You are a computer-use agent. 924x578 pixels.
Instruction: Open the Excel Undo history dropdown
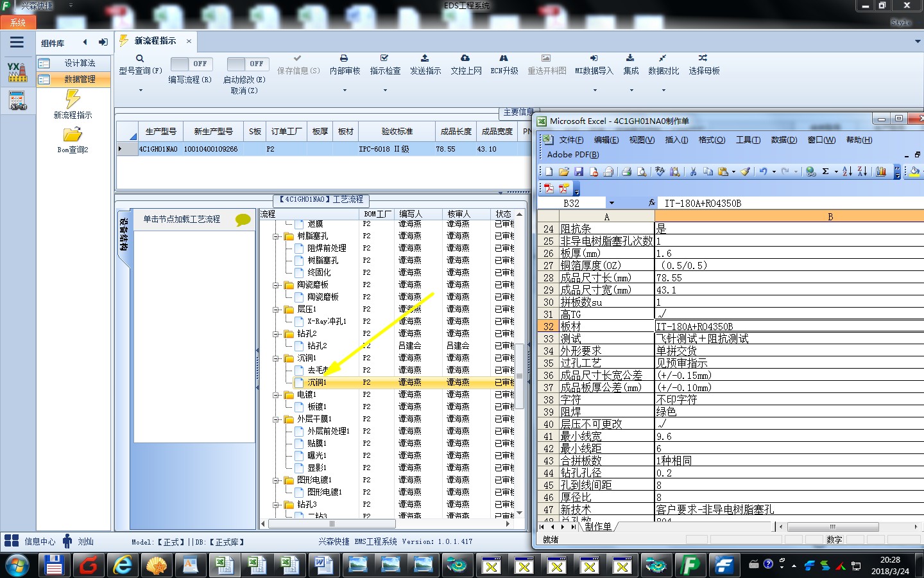[x=774, y=171]
